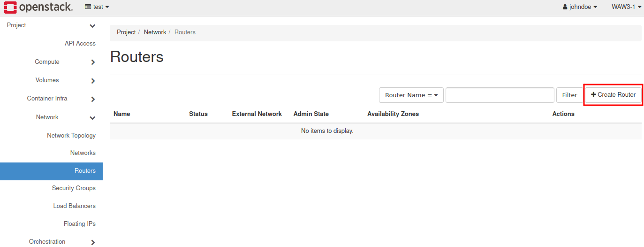Click the router filter text field
644x247 pixels.
[500, 95]
